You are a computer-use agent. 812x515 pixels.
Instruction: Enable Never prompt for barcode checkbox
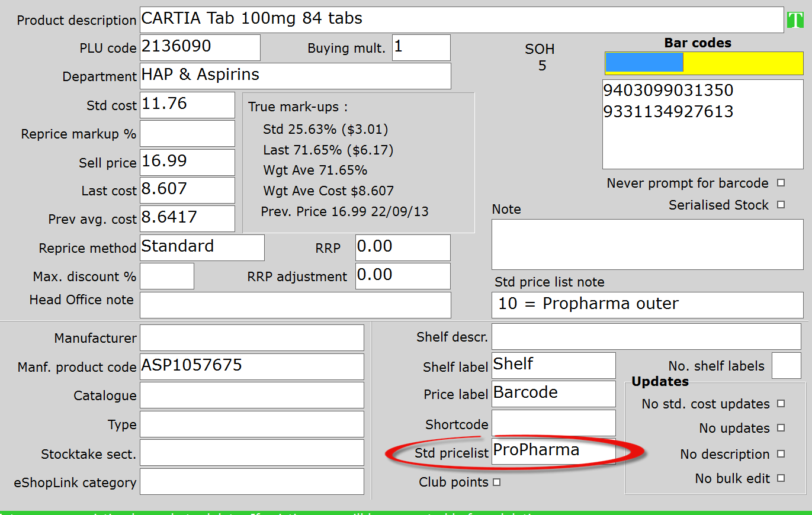click(781, 183)
